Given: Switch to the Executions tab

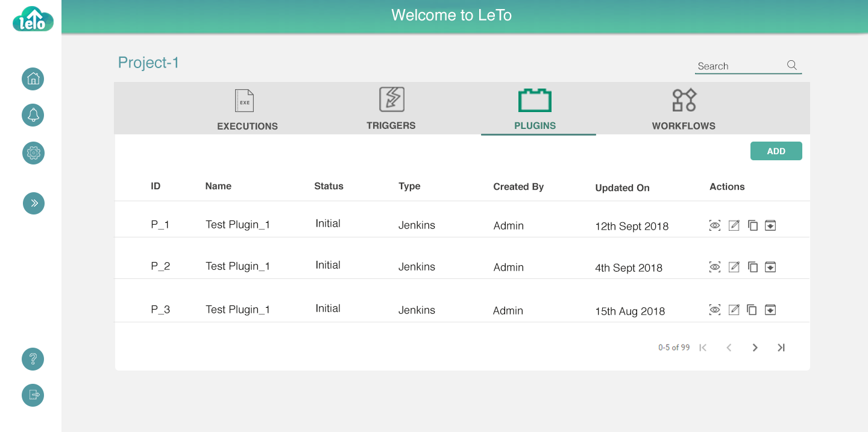Looking at the screenshot, I should (x=247, y=109).
